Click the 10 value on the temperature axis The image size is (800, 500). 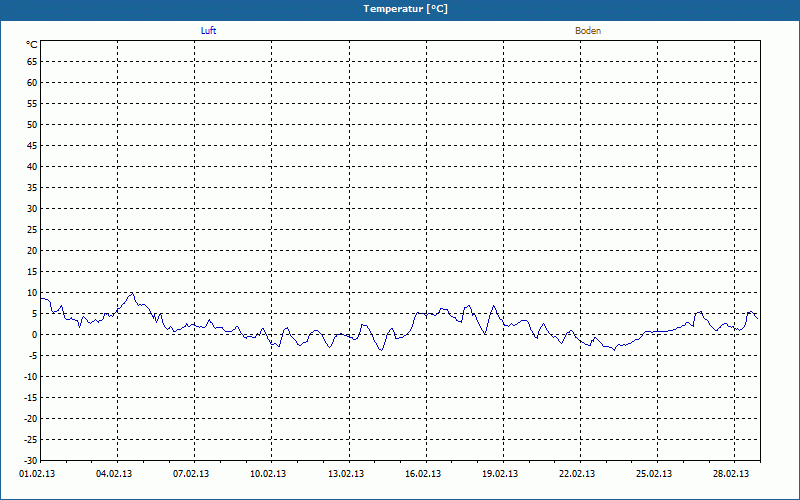pyautogui.click(x=32, y=292)
